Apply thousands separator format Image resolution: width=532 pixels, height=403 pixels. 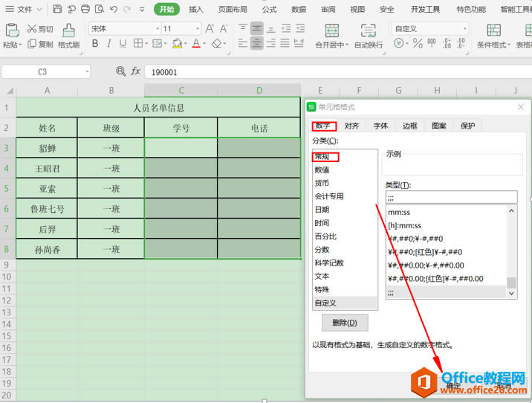click(432, 43)
